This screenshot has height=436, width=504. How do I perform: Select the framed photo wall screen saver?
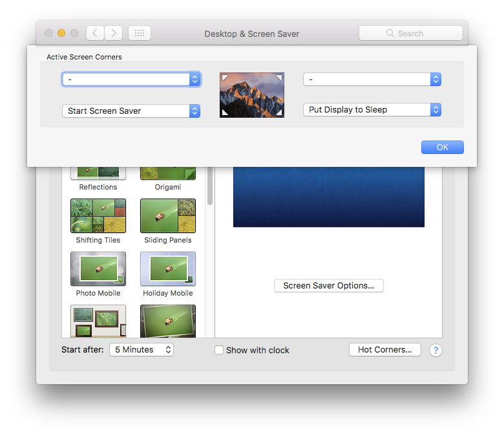[x=98, y=321]
